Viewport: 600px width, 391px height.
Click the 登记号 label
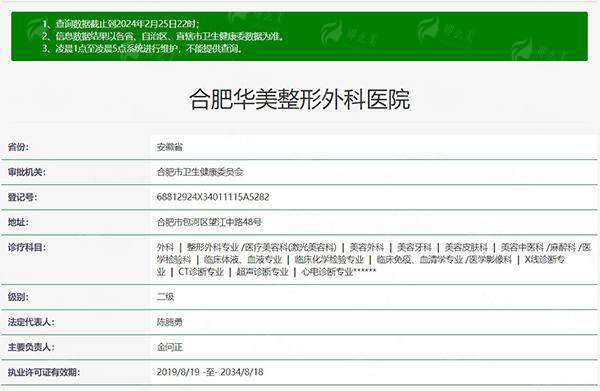pyautogui.click(x=22, y=197)
